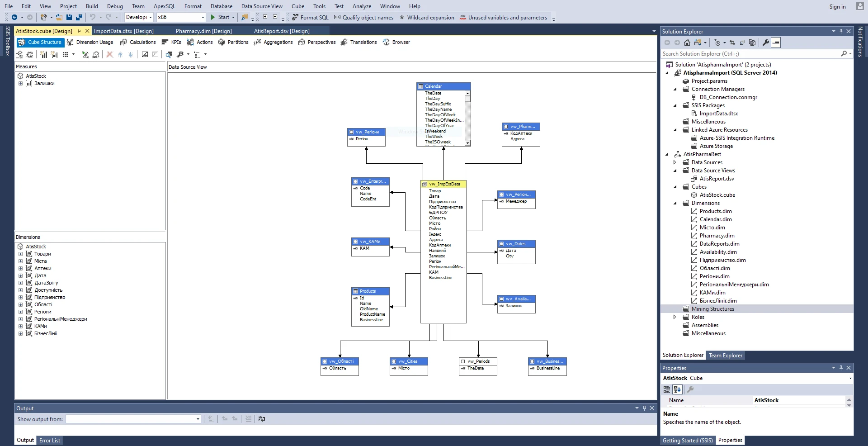Click the Solution Explorer wrench Properties icon

[765, 43]
